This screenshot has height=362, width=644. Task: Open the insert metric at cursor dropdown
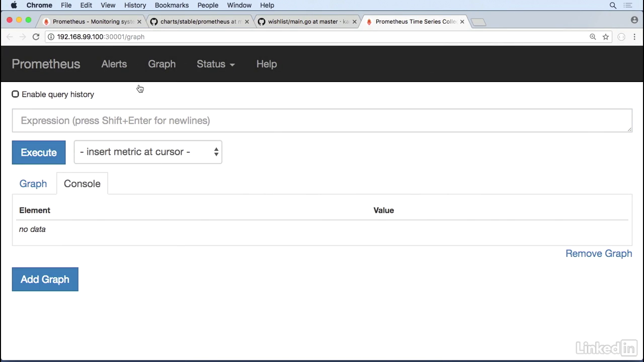coord(148,152)
